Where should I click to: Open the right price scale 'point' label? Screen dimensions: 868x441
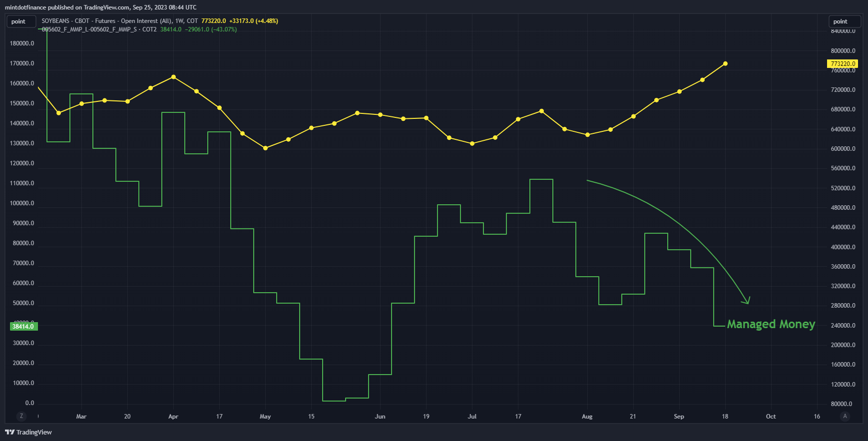pos(845,21)
